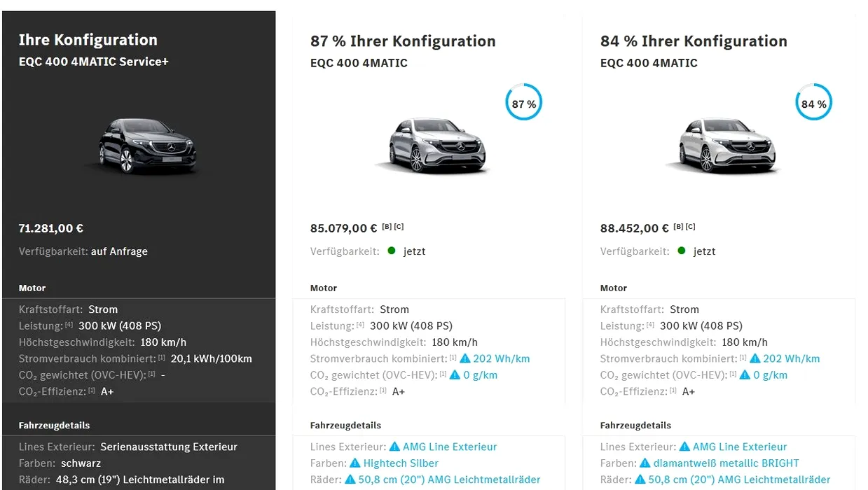Screen dimensions: 868x490
Task: Click warning icon next to Hightech Silber
Action: [x=355, y=463]
